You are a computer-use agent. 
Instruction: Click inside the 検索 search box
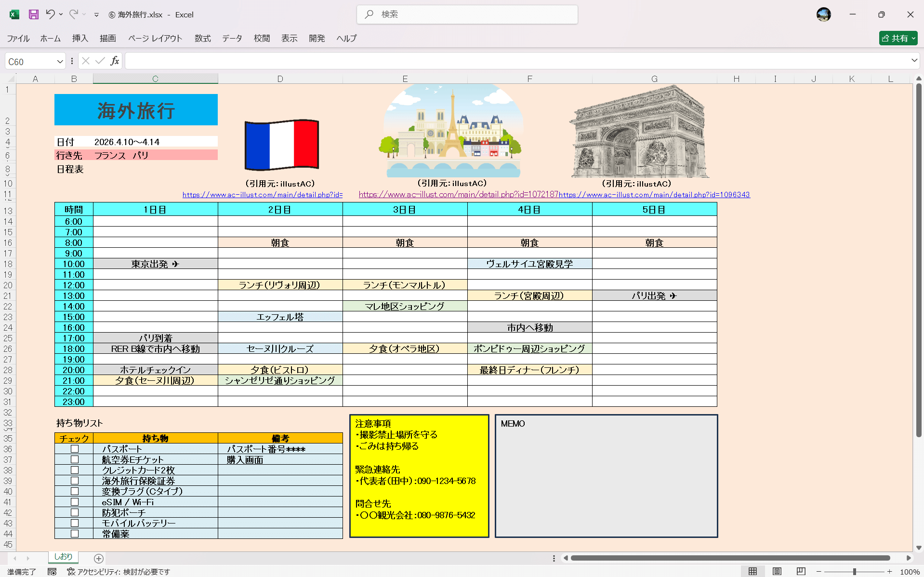point(467,14)
